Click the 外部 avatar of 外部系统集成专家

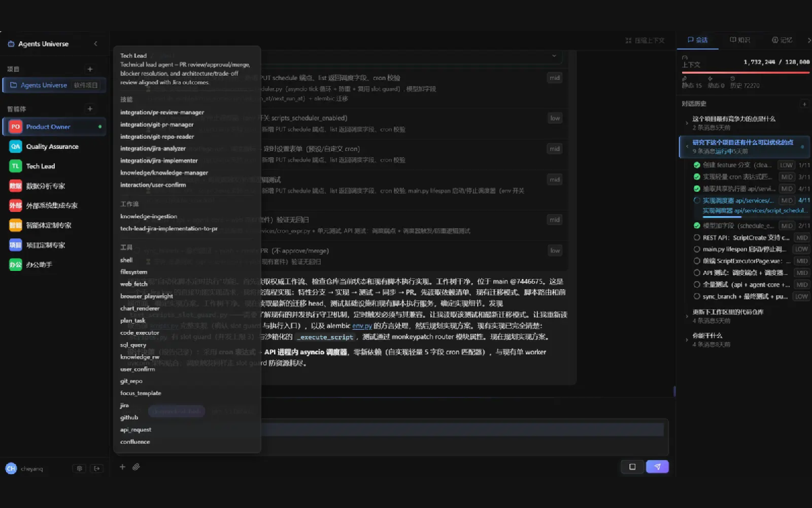15,205
